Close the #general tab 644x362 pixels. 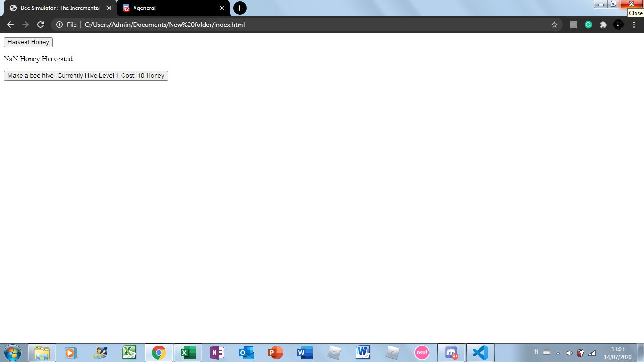pyautogui.click(x=222, y=8)
